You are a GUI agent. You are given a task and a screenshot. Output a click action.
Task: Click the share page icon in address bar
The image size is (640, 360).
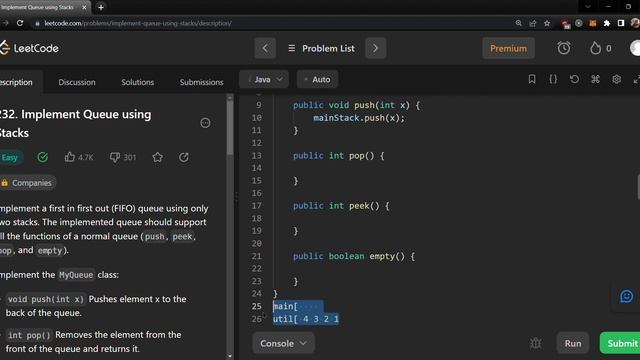(x=533, y=23)
